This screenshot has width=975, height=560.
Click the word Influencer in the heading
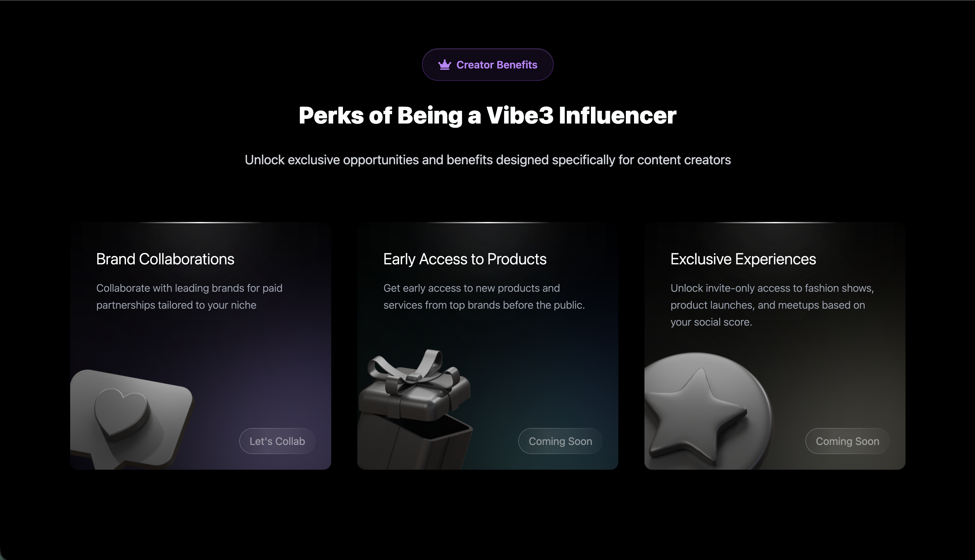tap(617, 115)
